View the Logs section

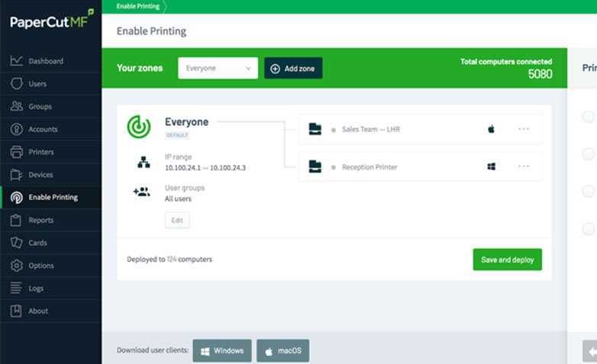51,288
